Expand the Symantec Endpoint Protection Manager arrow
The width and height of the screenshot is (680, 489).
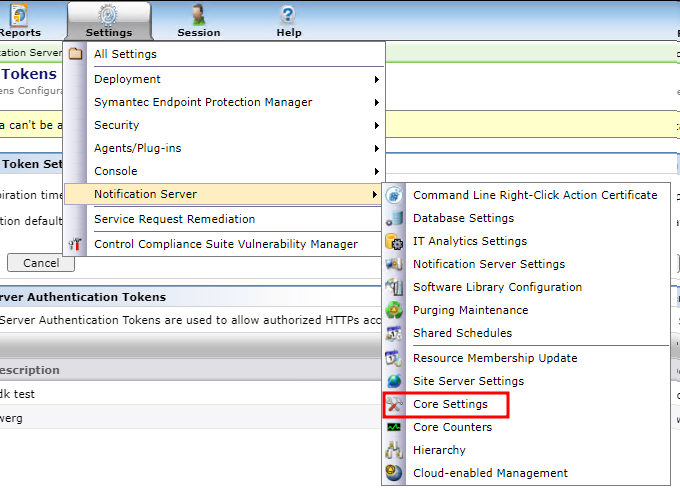(x=376, y=102)
